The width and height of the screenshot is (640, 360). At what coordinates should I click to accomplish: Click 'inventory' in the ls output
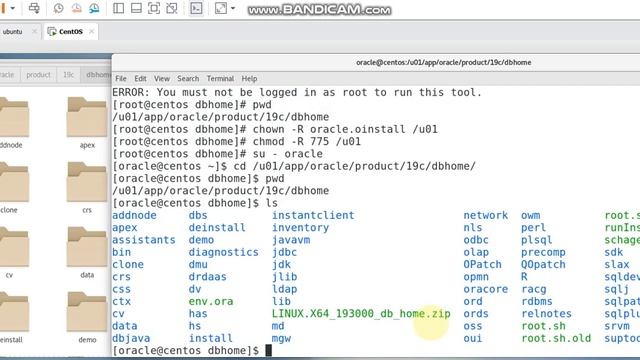tap(300, 227)
